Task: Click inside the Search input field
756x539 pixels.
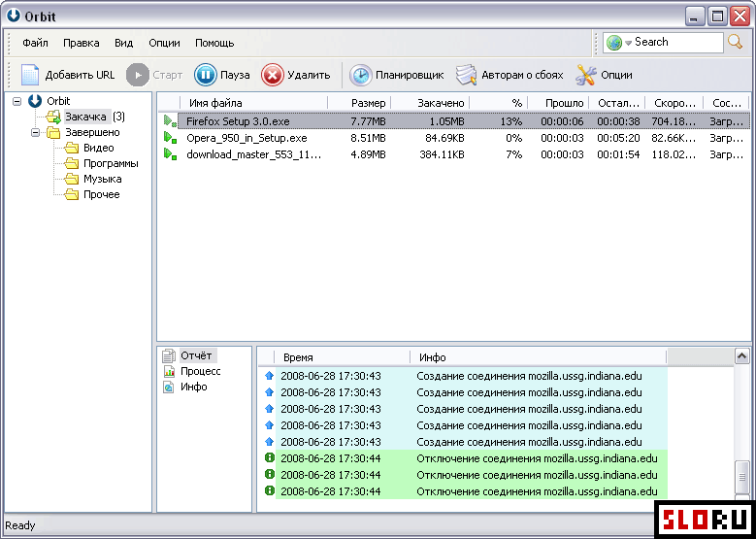Action: [678, 43]
